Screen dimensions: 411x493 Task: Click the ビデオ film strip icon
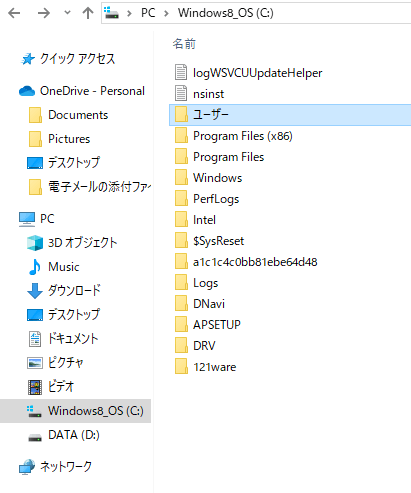point(35,387)
